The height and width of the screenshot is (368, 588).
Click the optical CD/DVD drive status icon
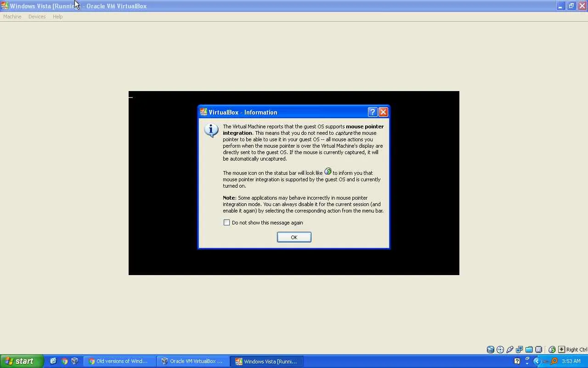pyautogui.click(x=500, y=350)
